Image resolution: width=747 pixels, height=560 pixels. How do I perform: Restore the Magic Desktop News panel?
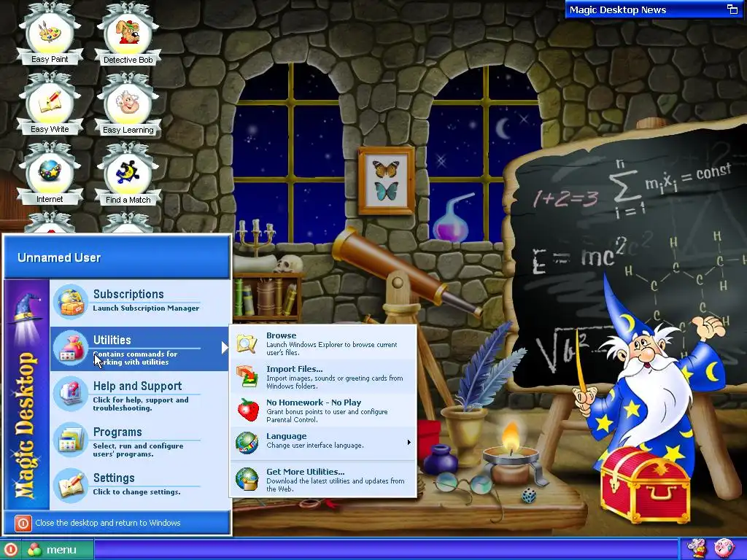coord(731,9)
